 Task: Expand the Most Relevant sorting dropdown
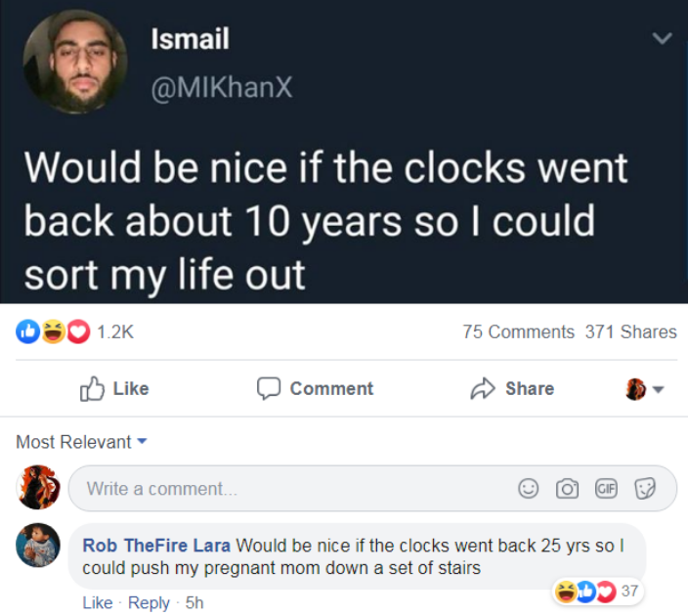point(81,442)
